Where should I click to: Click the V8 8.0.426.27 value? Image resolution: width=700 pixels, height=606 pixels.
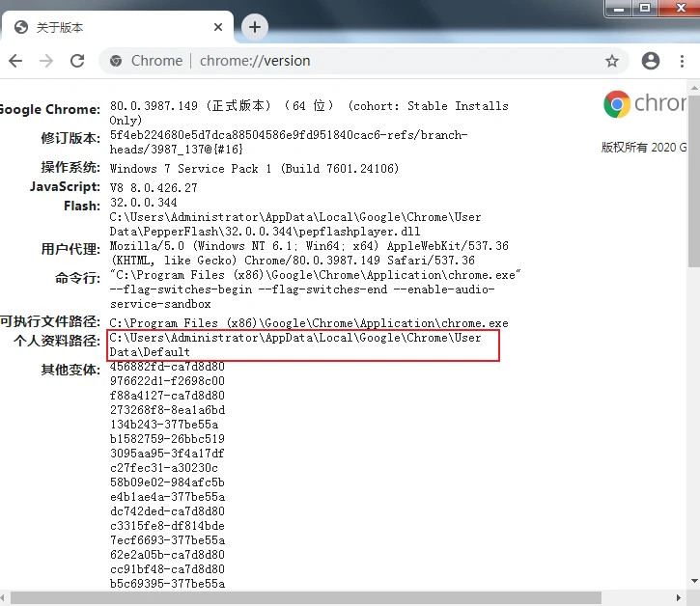tap(154, 188)
